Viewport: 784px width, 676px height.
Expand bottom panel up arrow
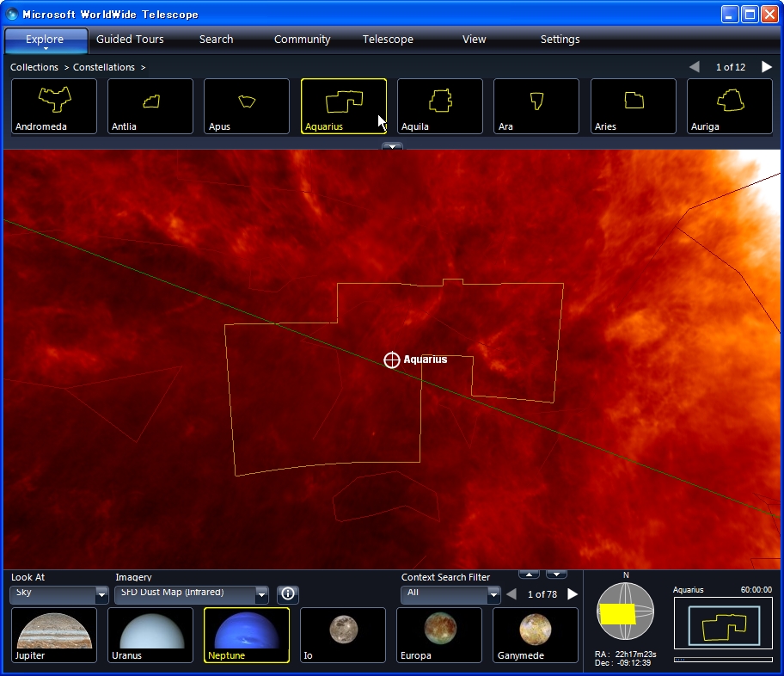point(529,574)
